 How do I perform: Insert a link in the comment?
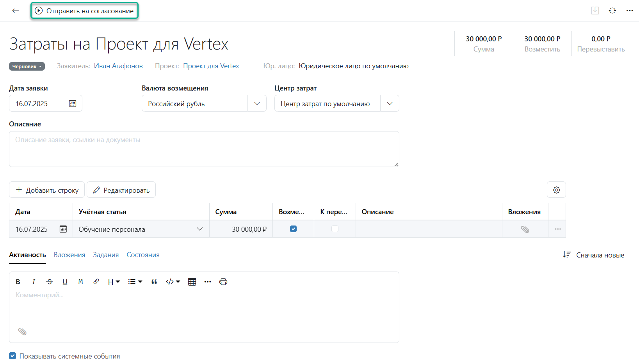[x=96, y=282]
